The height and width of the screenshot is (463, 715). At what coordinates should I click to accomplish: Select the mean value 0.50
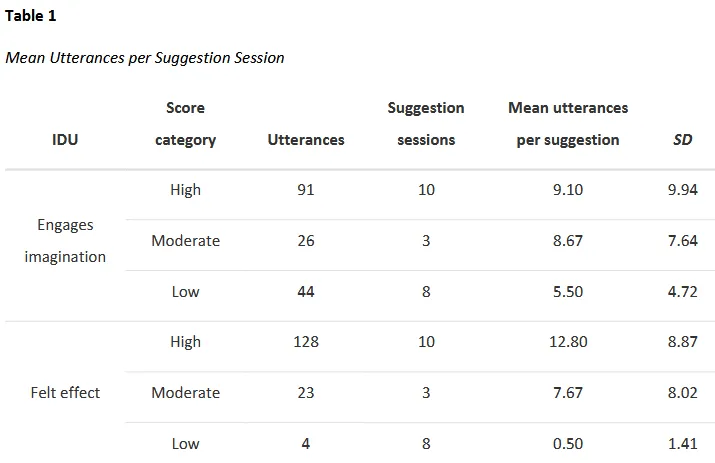pos(568,444)
